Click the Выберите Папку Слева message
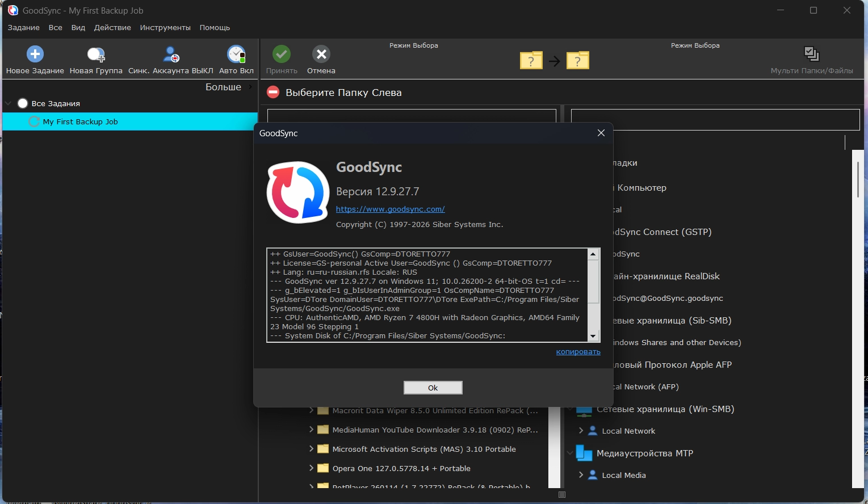This screenshot has height=504, width=868. [343, 93]
